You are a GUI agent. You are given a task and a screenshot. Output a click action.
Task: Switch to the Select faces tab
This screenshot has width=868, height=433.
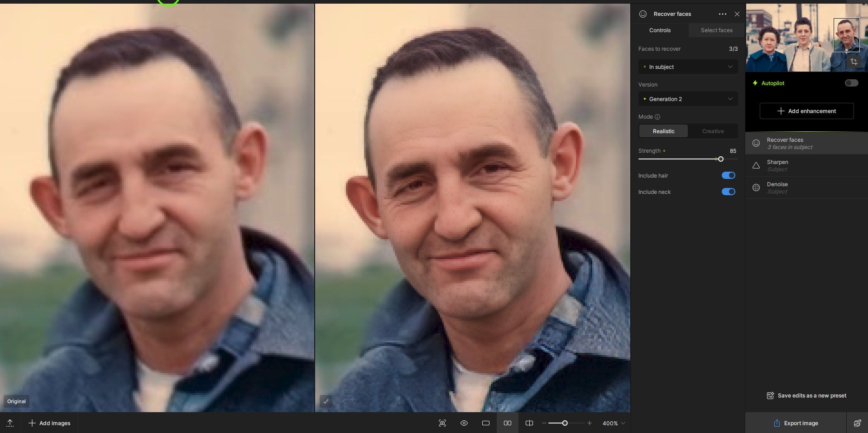click(x=716, y=30)
